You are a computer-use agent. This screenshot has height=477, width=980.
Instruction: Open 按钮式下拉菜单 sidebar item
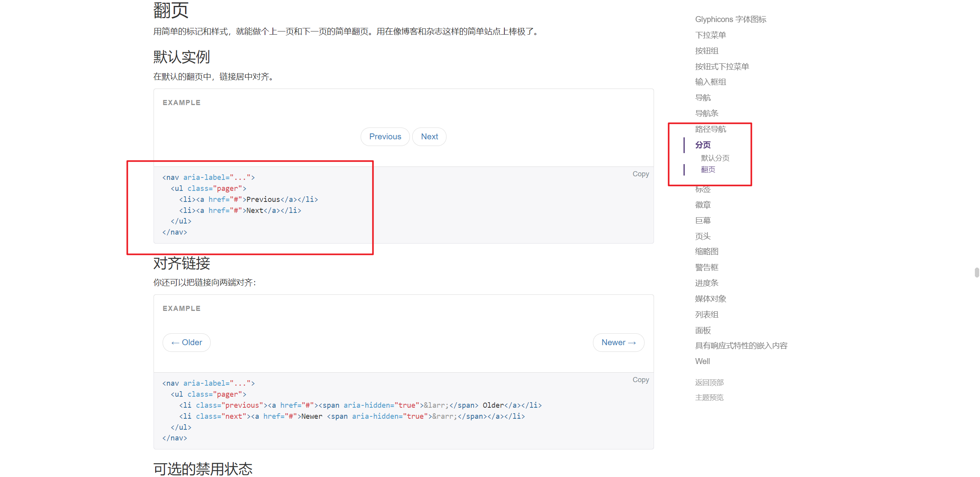point(722,67)
